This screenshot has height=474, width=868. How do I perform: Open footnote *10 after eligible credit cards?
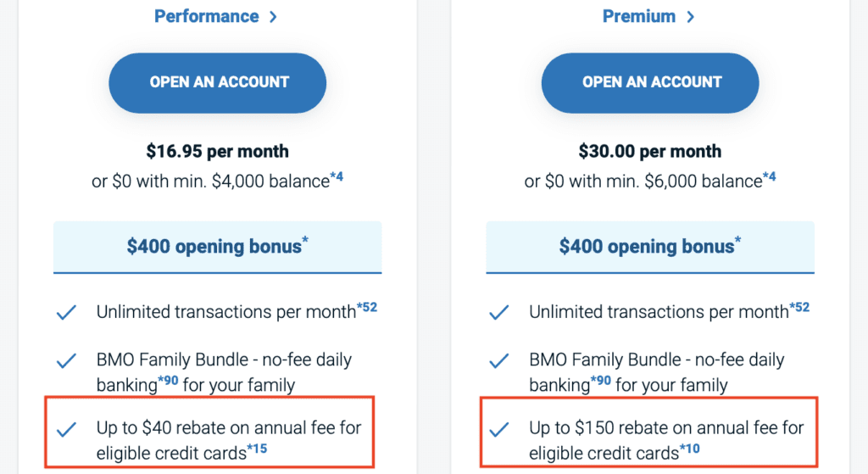pos(690,449)
